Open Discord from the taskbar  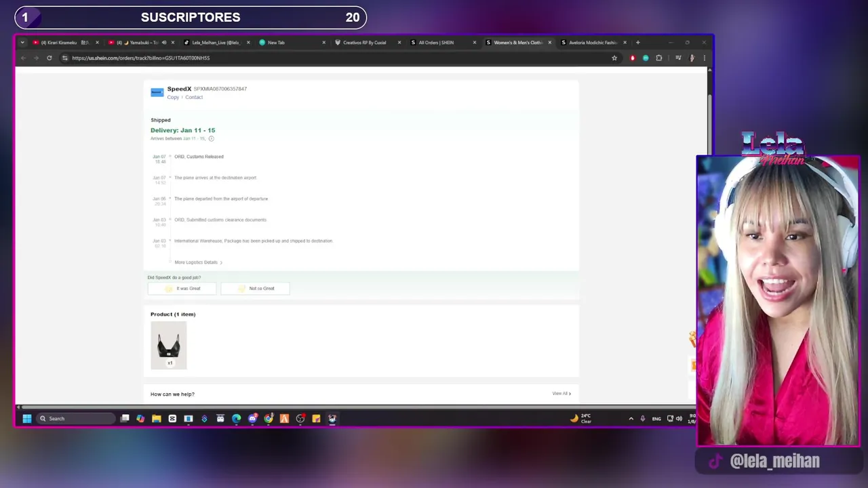coord(252,419)
